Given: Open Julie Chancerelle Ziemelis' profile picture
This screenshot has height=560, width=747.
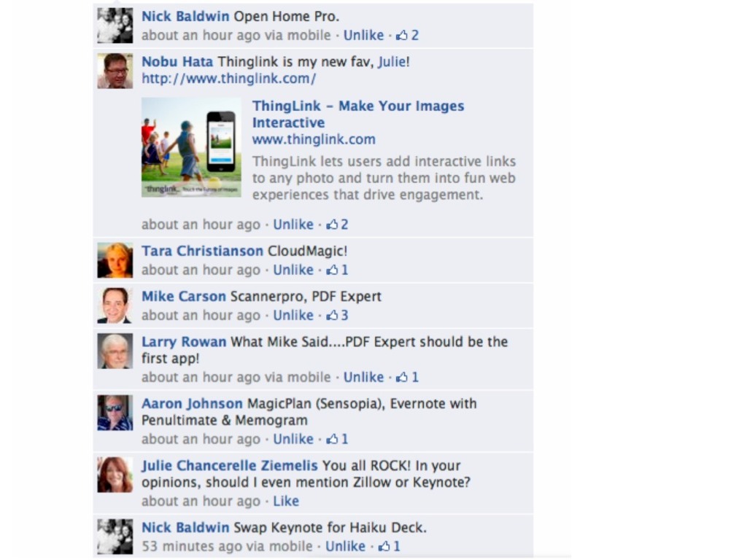Looking at the screenshot, I should 115,475.
